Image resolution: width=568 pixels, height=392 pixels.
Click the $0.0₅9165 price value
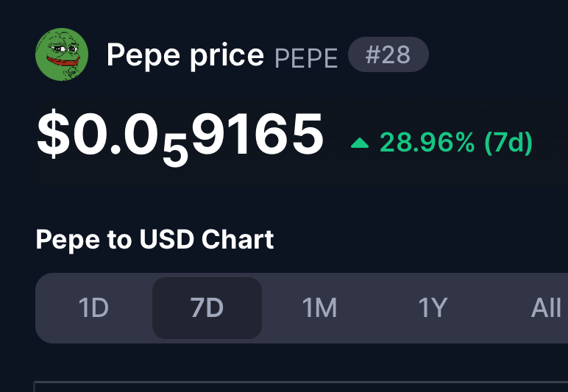point(180,138)
